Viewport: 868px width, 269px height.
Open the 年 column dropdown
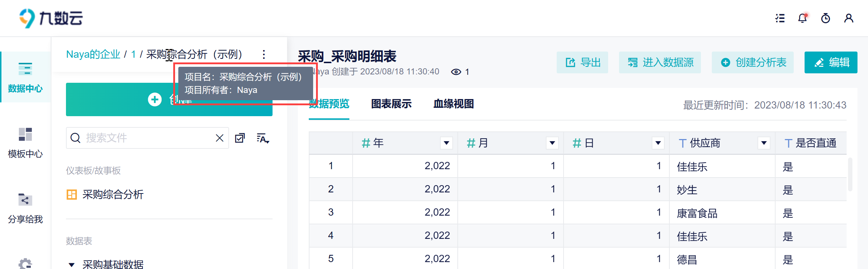coord(447,143)
